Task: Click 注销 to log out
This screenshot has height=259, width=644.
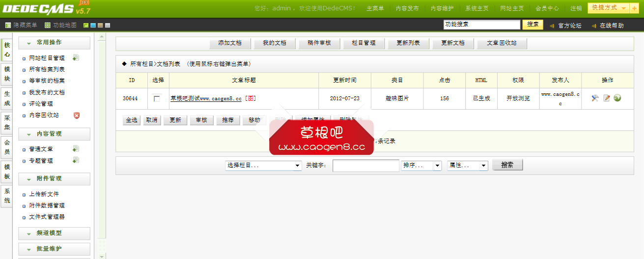Action: coord(576,8)
